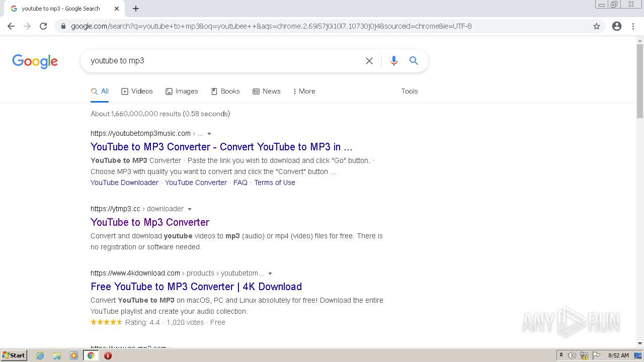Show hidden tray icons arrow
The height and width of the screenshot is (362, 644).
(561, 355)
